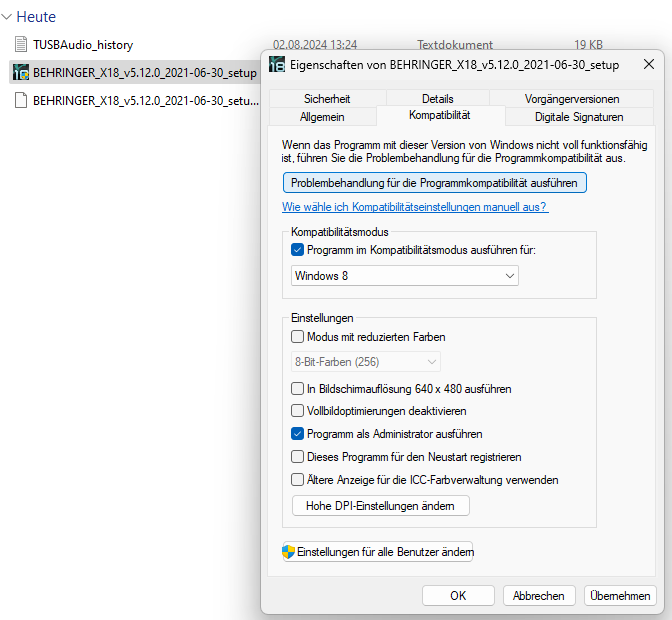Collapse the Heute group chevron
The image size is (672, 620).
[x=6, y=17]
